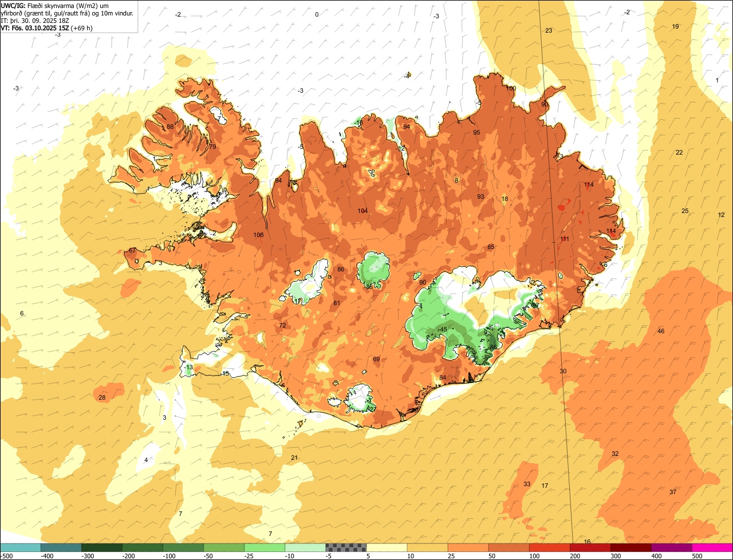Click the red-orange 100 to 200 legend swatch

click(x=549, y=547)
